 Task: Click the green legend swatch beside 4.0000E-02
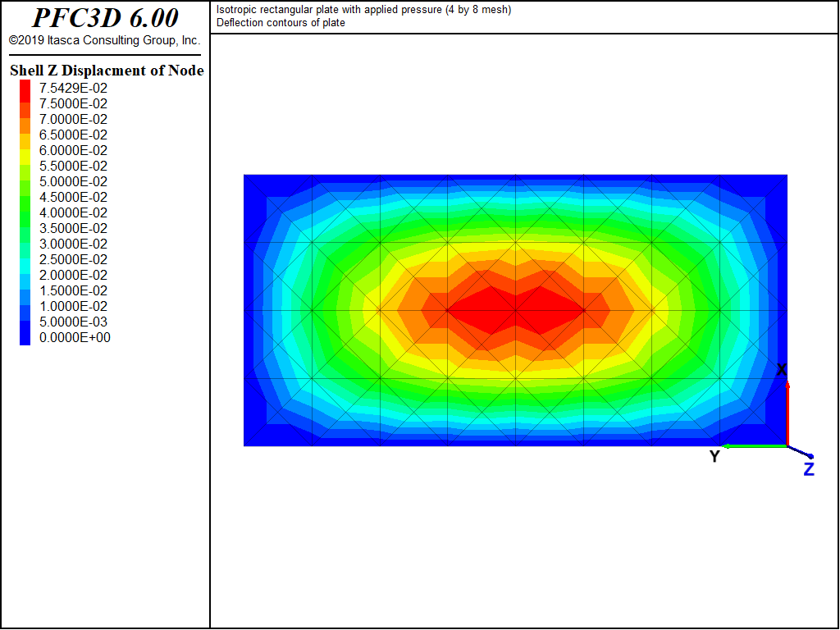click(25, 203)
